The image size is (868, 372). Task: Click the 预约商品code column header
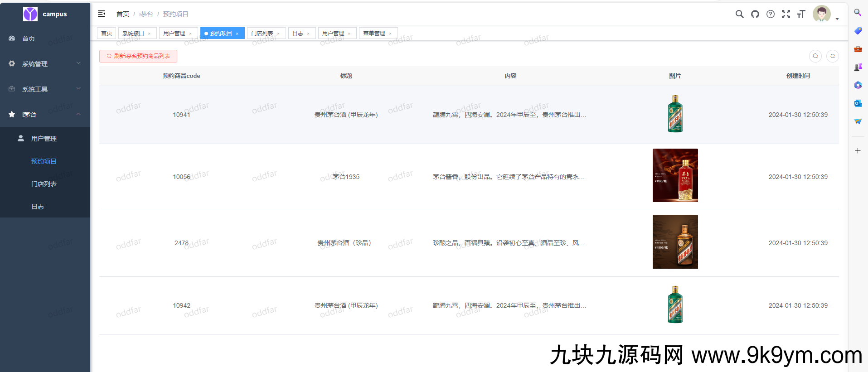pyautogui.click(x=181, y=76)
